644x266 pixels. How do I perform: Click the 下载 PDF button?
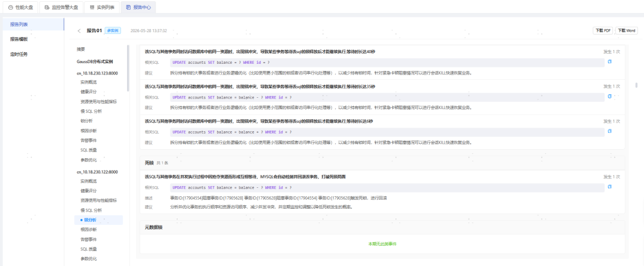tap(603, 31)
